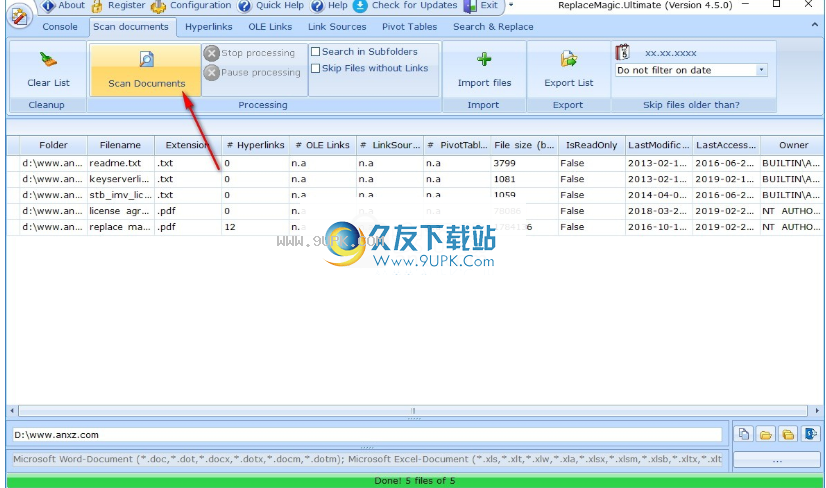The width and height of the screenshot is (826, 488).
Task: Click the ellipsis browse button
Action: tap(777, 460)
